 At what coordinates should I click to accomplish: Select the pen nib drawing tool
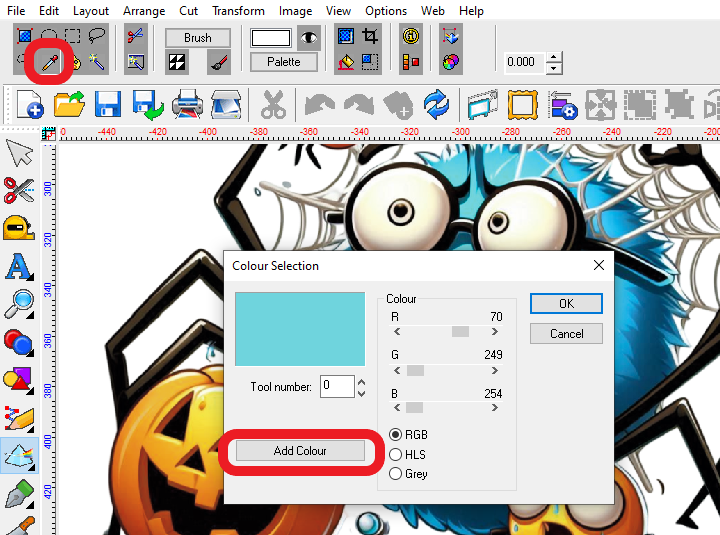(20, 494)
